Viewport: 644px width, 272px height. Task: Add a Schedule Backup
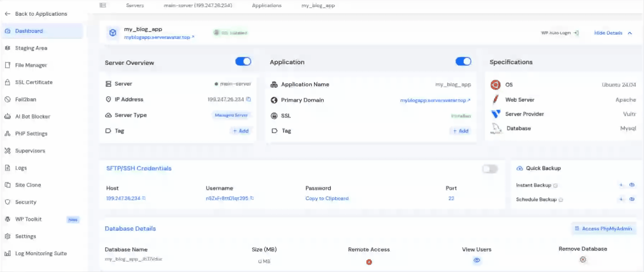(x=621, y=199)
